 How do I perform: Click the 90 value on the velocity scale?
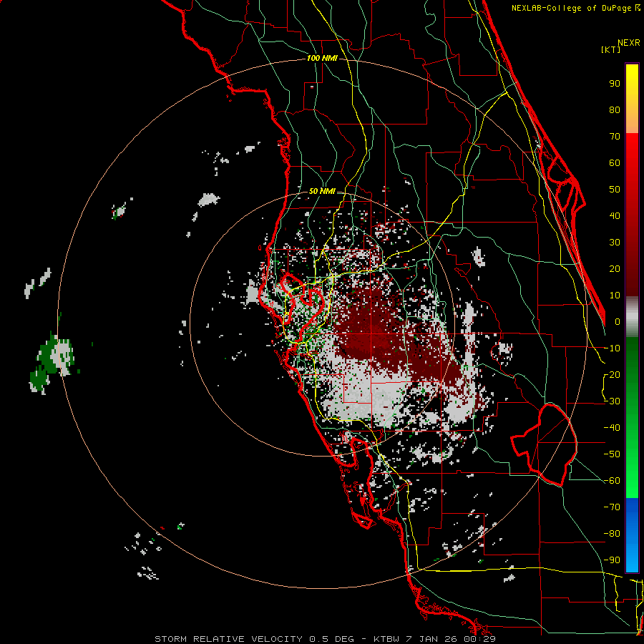[615, 84]
